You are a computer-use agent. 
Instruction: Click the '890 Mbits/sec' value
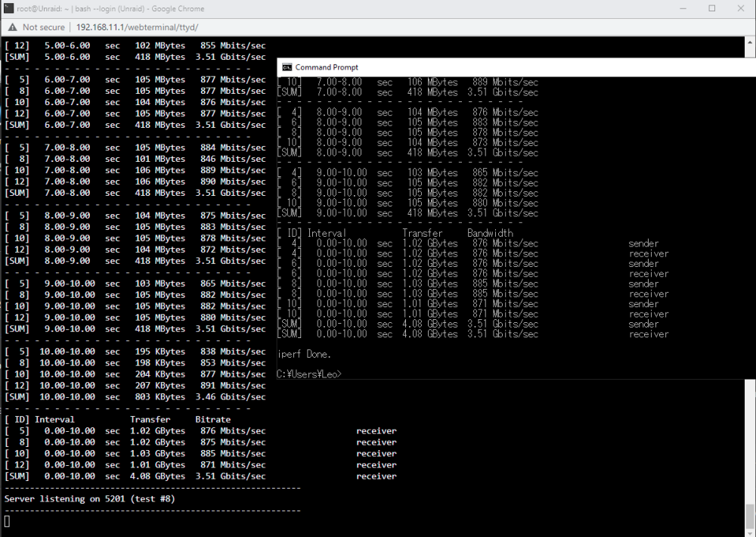click(233, 182)
